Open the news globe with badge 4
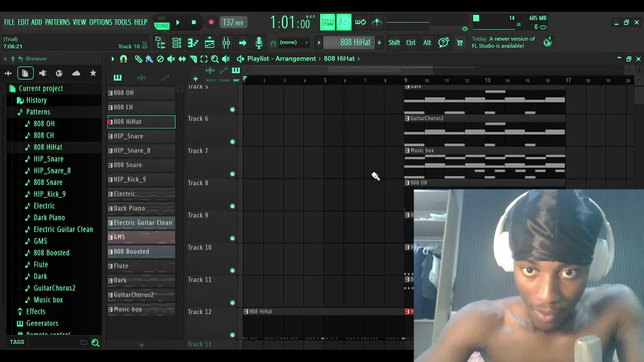644x362 pixels. 547,42
